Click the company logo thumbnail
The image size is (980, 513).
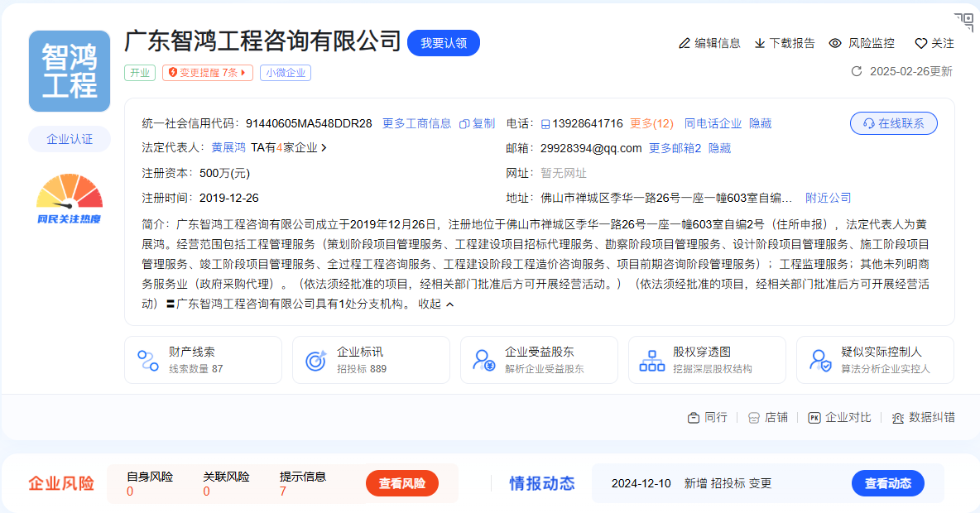tap(70, 71)
